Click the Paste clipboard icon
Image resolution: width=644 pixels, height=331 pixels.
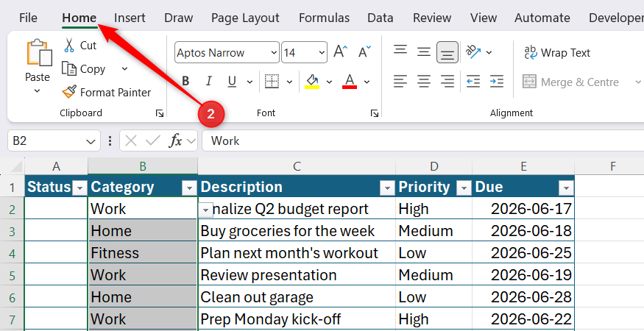point(39,53)
